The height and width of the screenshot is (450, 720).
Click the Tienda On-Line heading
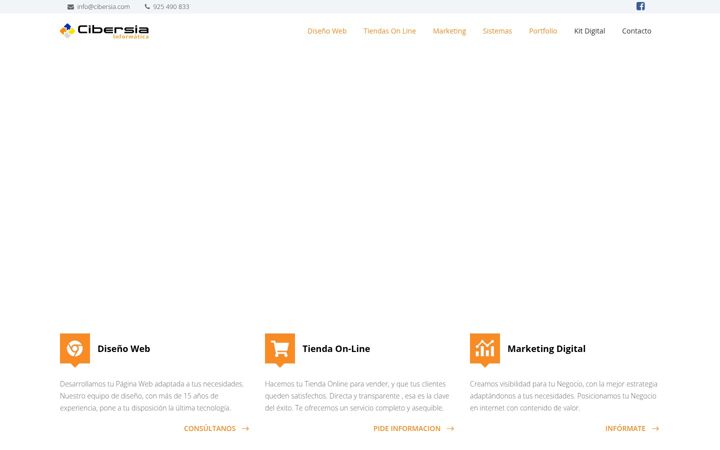tap(336, 349)
